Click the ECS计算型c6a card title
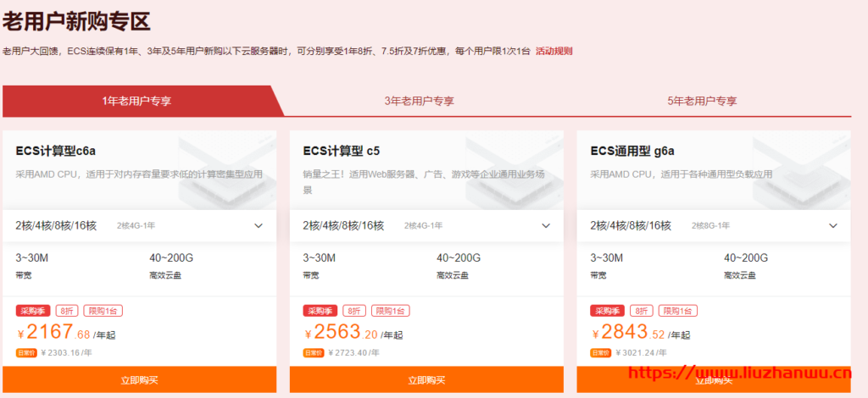The height and width of the screenshot is (398, 868). [56, 152]
